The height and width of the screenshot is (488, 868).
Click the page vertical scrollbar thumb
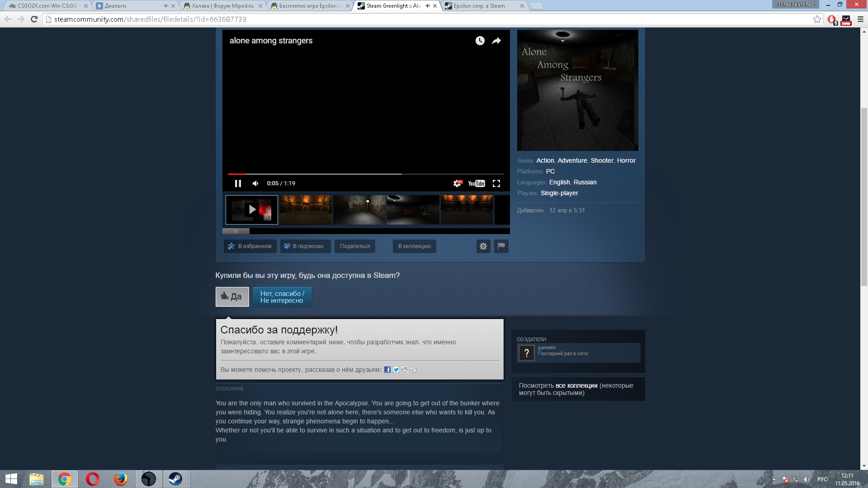pos(864,197)
